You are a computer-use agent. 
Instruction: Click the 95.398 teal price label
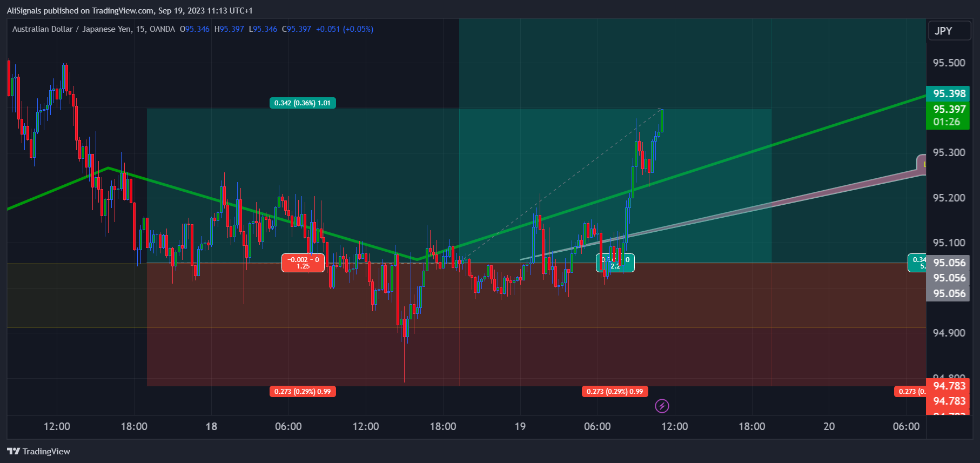pyautogui.click(x=948, y=93)
